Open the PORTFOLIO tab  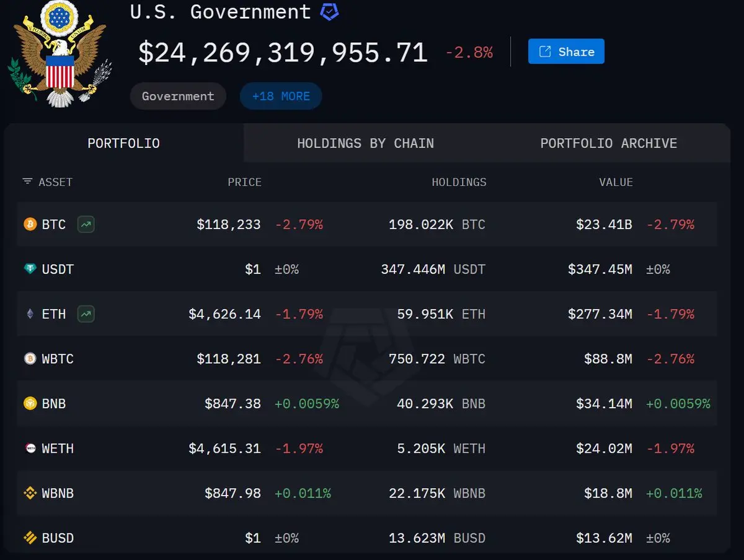(124, 143)
